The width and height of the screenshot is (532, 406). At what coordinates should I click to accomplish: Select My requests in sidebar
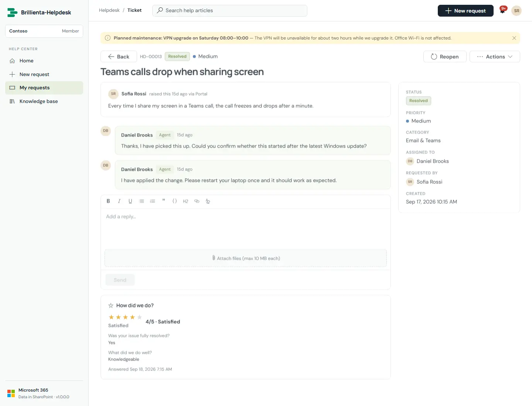point(44,88)
